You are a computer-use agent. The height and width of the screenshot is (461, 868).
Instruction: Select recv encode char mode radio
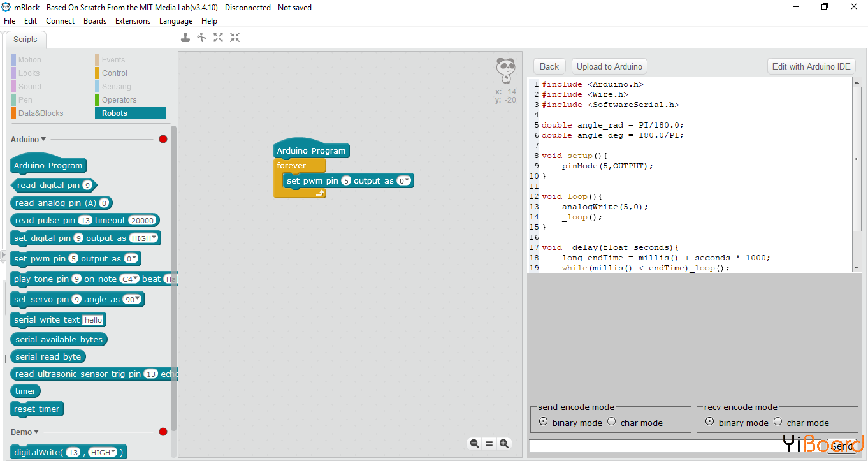(778, 421)
